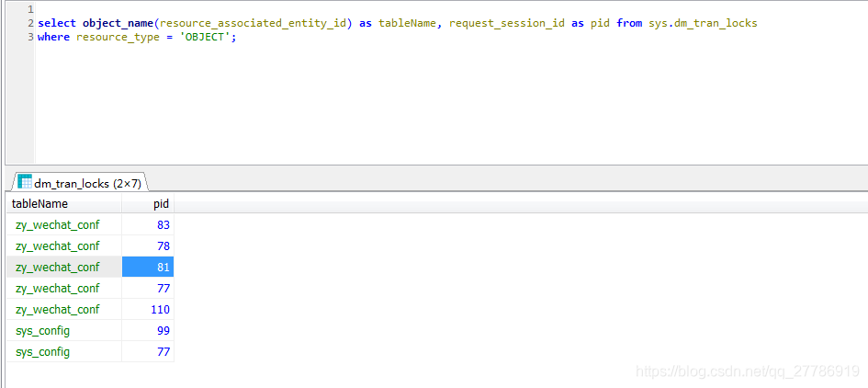Click the 'where' keyword on line 3
This screenshot has height=388, width=868.
53,37
